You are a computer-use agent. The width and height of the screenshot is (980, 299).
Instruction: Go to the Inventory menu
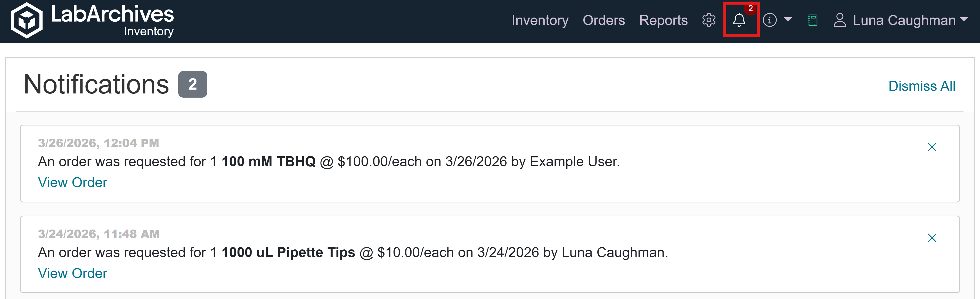coord(540,20)
